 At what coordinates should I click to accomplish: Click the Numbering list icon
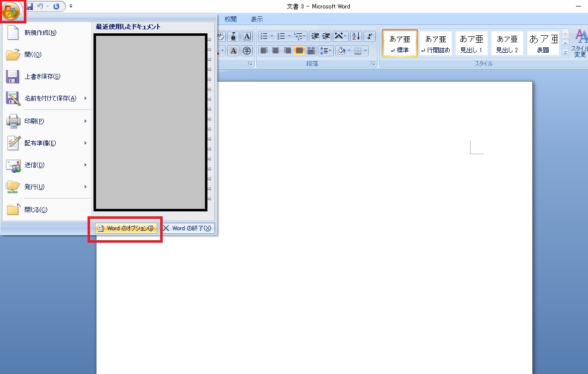281,36
